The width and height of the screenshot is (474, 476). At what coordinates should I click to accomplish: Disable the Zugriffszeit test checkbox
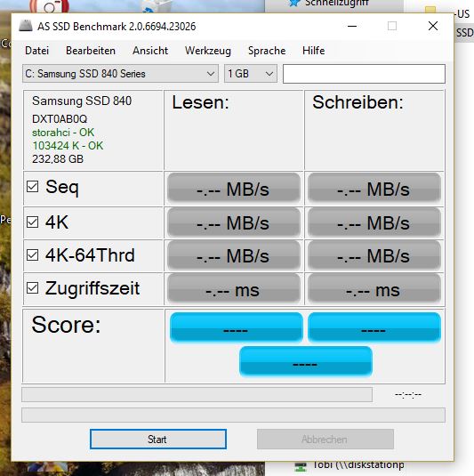pyautogui.click(x=33, y=287)
